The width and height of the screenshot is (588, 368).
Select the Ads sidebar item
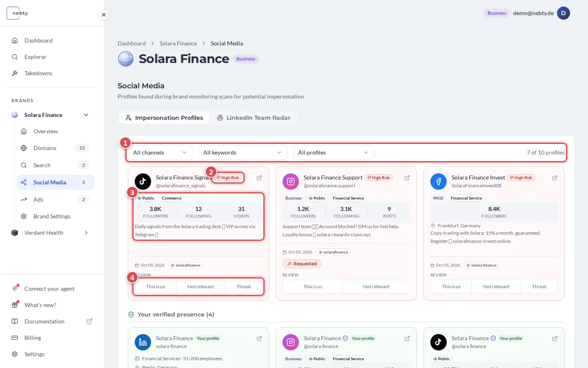tap(56, 200)
